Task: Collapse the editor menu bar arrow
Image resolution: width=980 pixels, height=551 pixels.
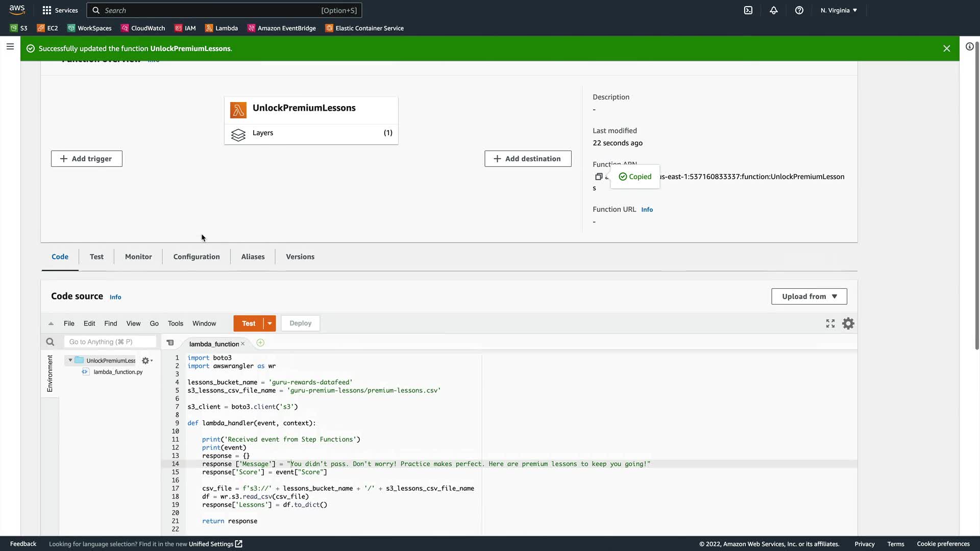Action: coord(51,323)
